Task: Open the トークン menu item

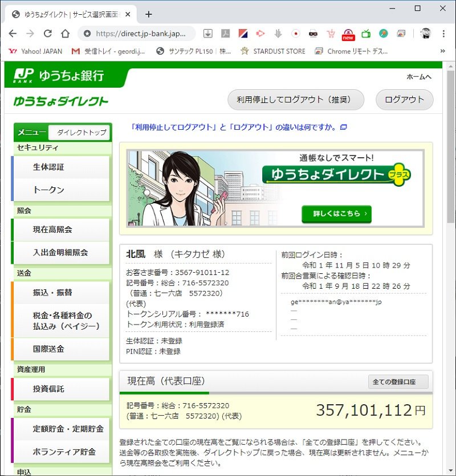Action: pos(61,190)
